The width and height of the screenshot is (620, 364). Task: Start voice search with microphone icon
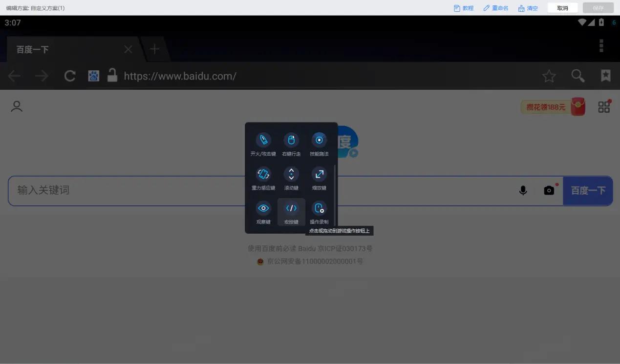pos(523,190)
